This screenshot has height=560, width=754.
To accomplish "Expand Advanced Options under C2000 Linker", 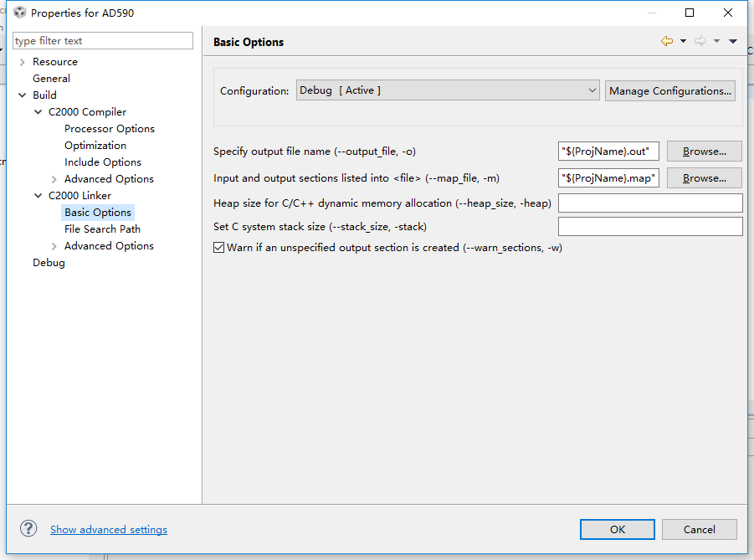I will click(54, 246).
